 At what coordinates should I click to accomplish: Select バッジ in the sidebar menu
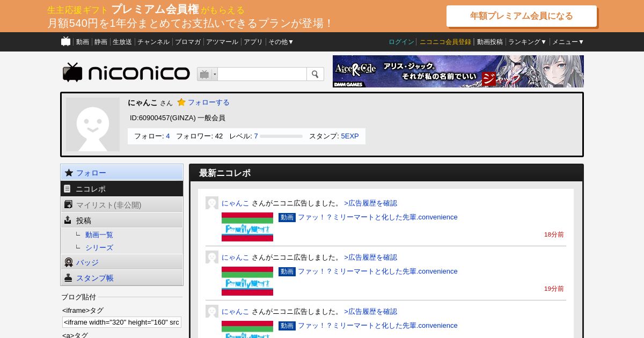(122, 262)
